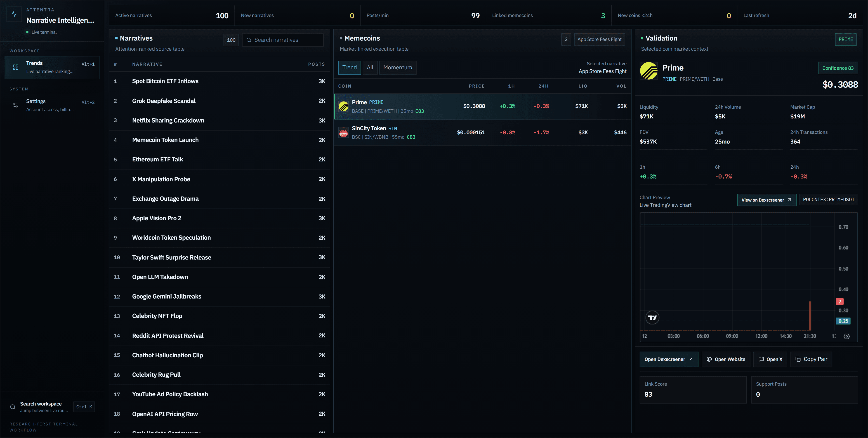Select narrative Exchange Outage Drama
Viewport: 868px width, 438px height.
point(219,198)
